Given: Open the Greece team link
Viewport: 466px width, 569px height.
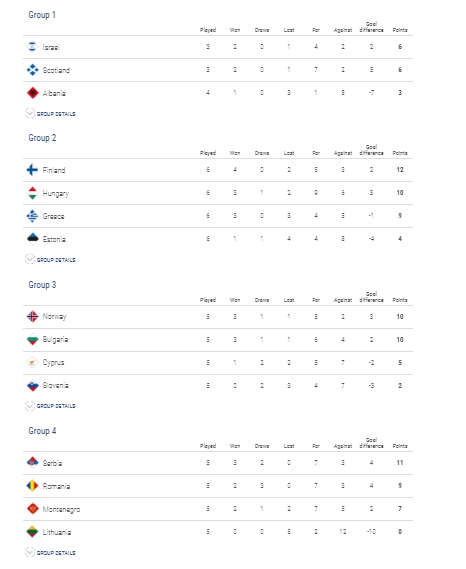Looking at the screenshot, I should tap(53, 216).
